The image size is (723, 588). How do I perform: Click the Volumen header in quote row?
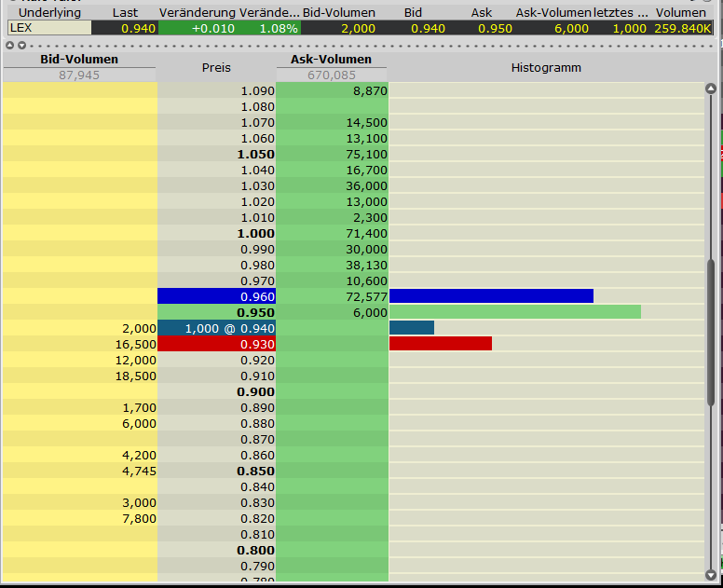pyautogui.click(x=681, y=13)
